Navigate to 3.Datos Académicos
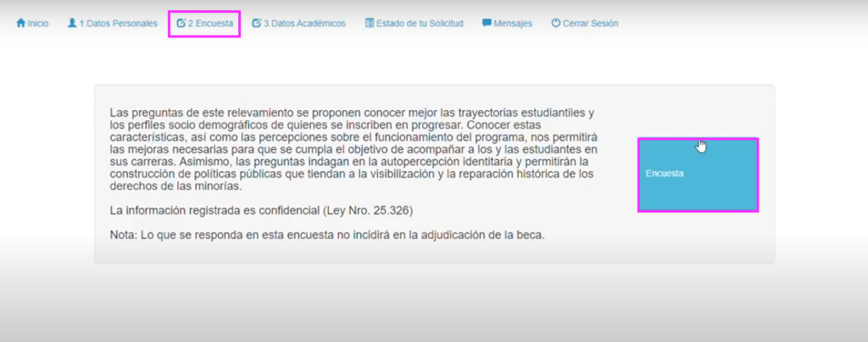Screen dimensions: 868x342 click(x=299, y=23)
